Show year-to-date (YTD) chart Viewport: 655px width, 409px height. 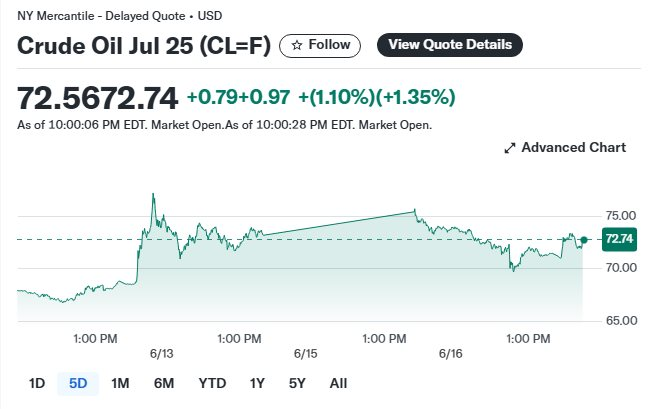212,383
